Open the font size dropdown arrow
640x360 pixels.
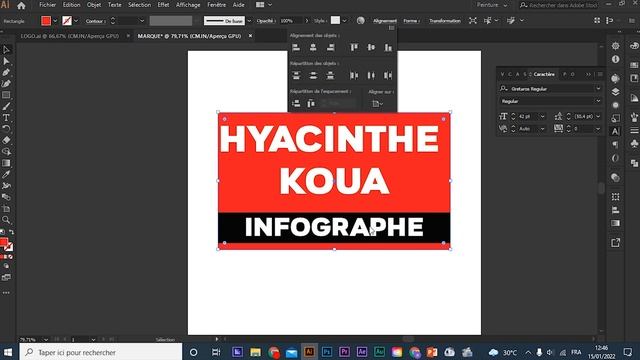click(x=542, y=116)
